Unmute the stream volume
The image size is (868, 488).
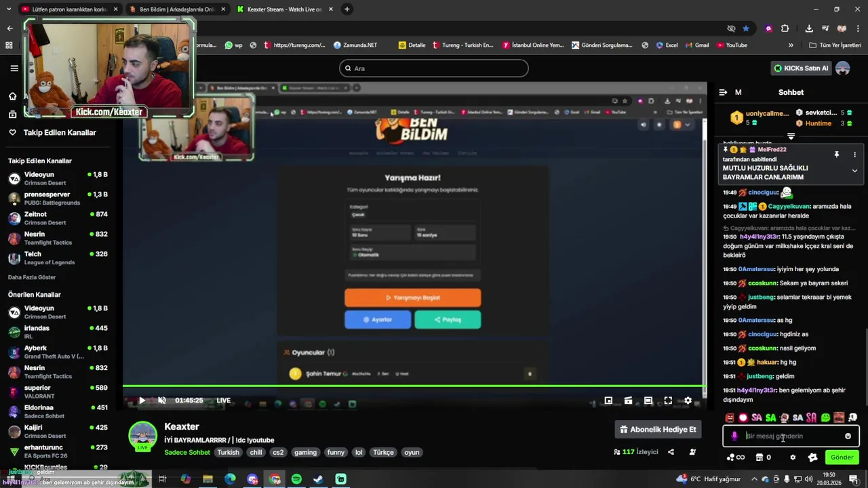pos(162,401)
